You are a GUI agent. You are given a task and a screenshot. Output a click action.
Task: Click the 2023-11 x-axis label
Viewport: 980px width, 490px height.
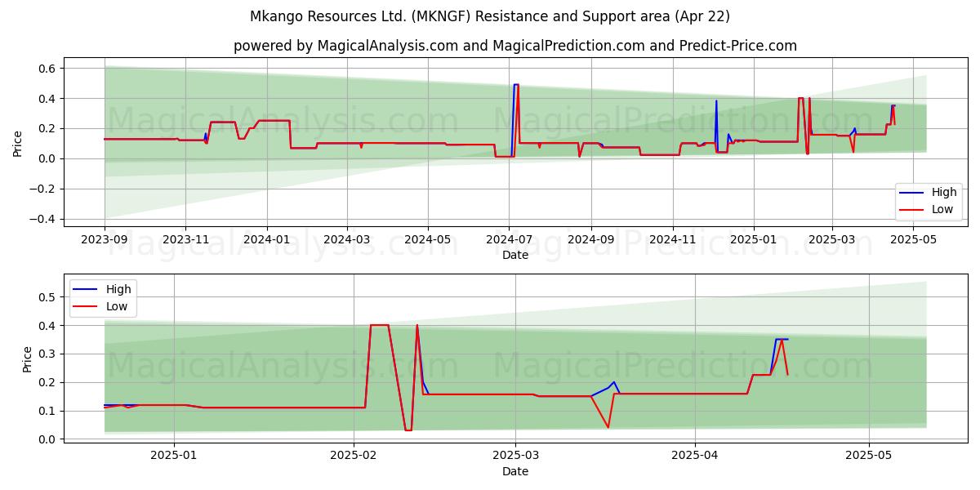[185, 240]
